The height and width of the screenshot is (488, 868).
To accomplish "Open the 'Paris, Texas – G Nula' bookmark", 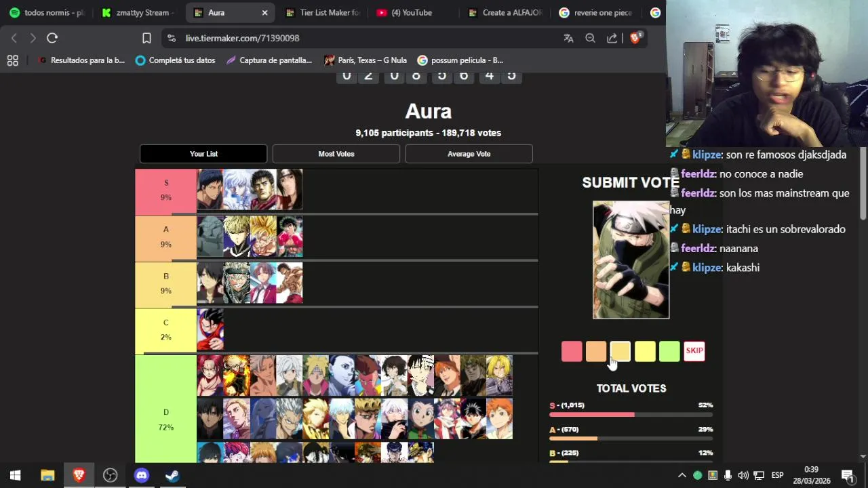I will pyautogui.click(x=366, y=60).
